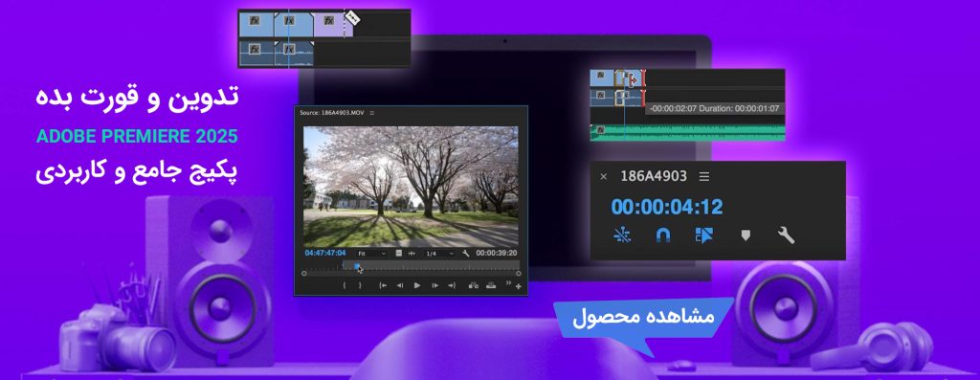Click Drag Audio Only waveform icon
The image size is (980, 380).
[412, 254]
